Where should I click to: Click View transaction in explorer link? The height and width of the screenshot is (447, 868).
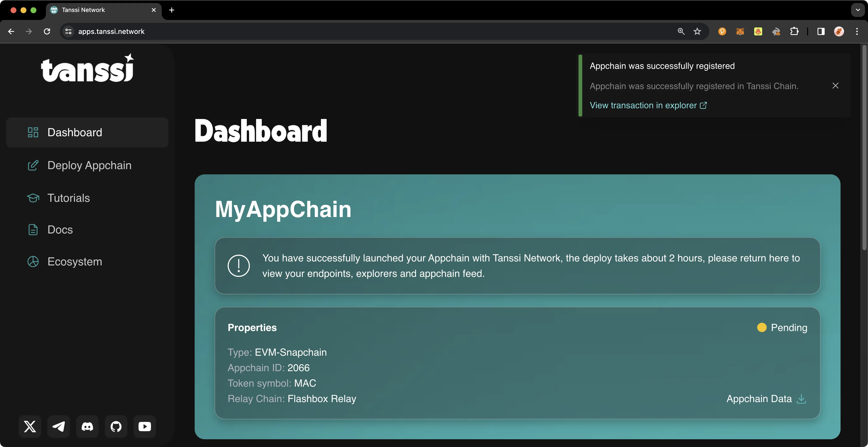pyautogui.click(x=648, y=106)
